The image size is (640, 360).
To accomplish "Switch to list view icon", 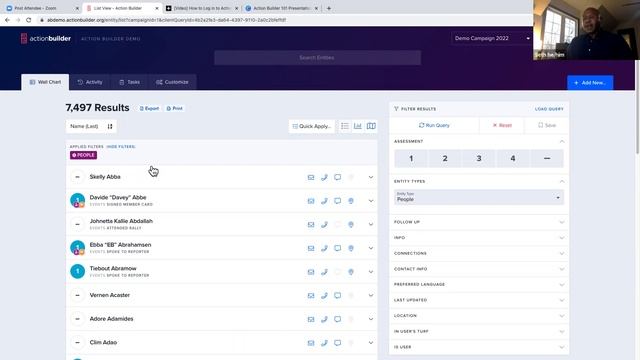I will (x=345, y=126).
